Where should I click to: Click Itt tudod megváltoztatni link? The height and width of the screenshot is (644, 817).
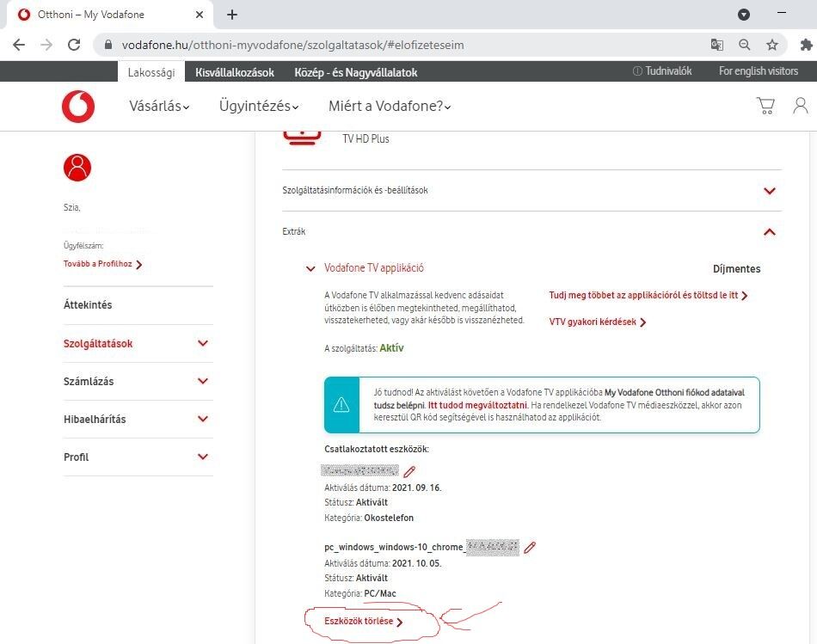tap(477, 405)
